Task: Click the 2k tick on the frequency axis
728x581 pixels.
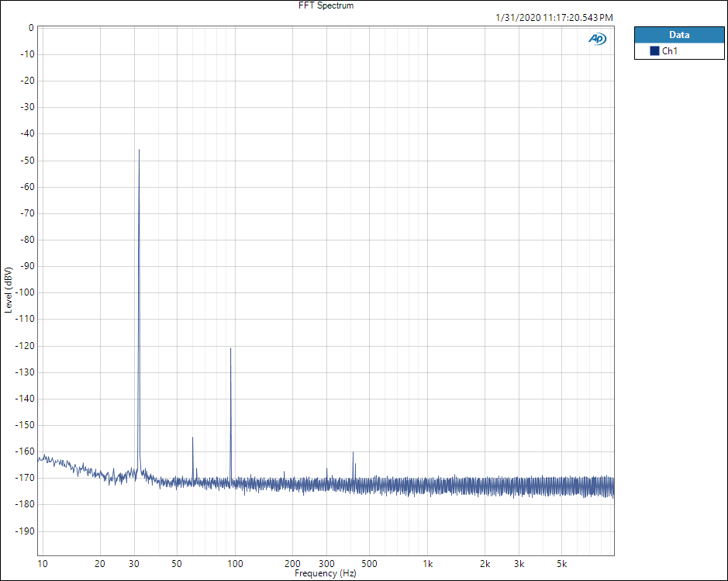Action: tap(485, 564)
